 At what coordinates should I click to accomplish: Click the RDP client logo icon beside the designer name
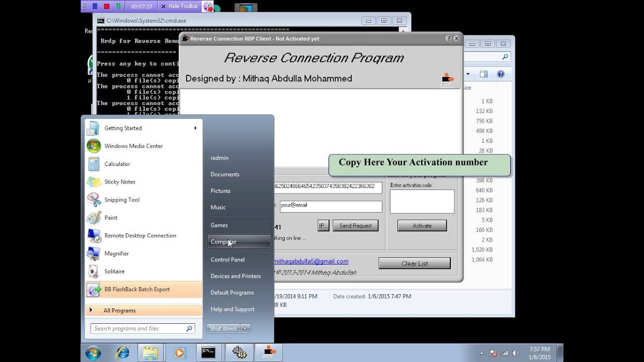pos(447,79)
